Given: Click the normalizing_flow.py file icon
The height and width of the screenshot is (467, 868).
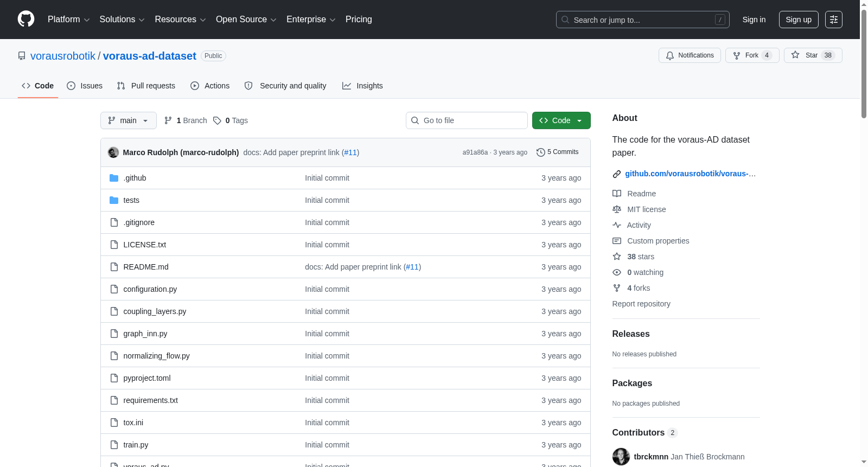Looking at the screenshot, I should pos(114,356).
